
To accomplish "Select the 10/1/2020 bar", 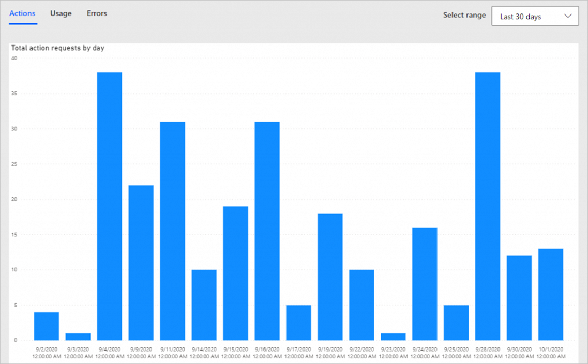I will coord(551,300).
